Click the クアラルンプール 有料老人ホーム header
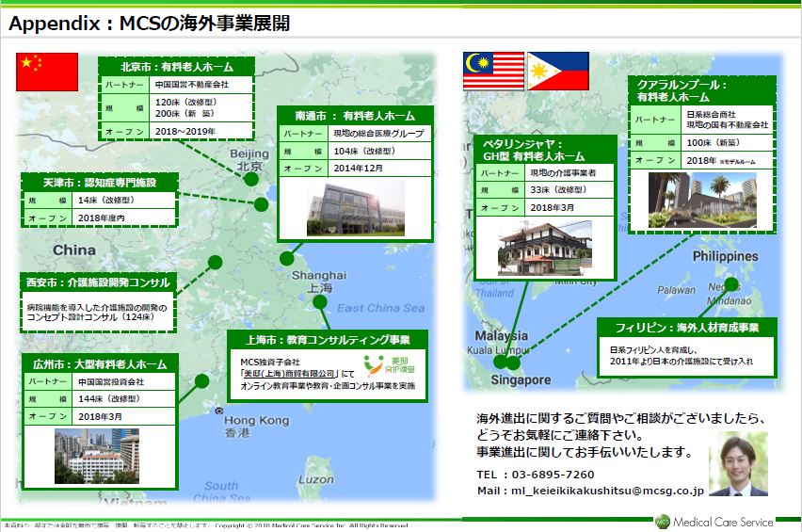Screen dimensions: 802x532 [702, 90]
